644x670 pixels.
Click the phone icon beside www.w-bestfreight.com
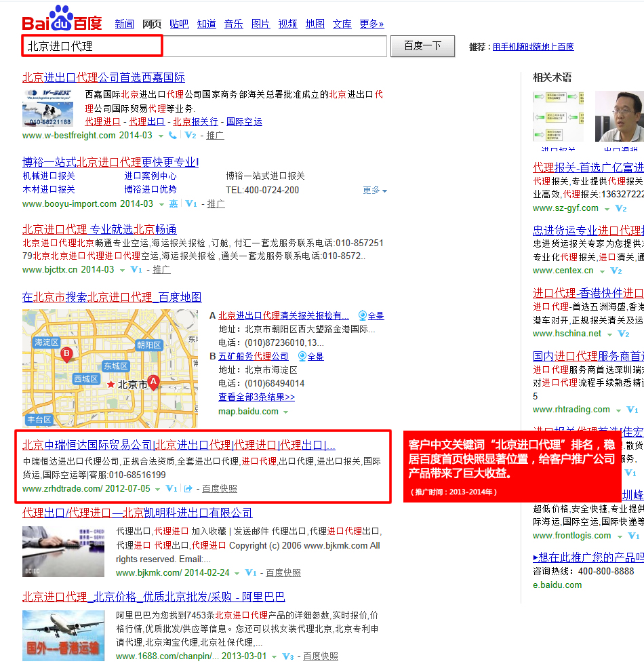tap(173, 136)
